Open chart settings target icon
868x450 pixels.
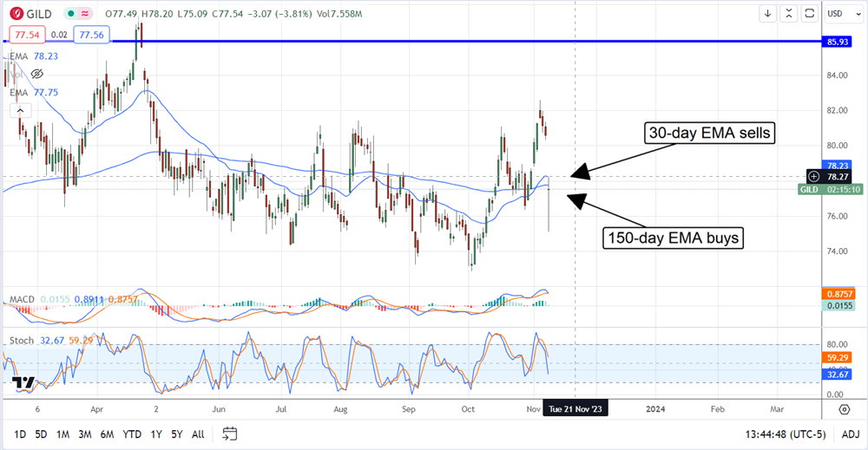pos(845,409)
